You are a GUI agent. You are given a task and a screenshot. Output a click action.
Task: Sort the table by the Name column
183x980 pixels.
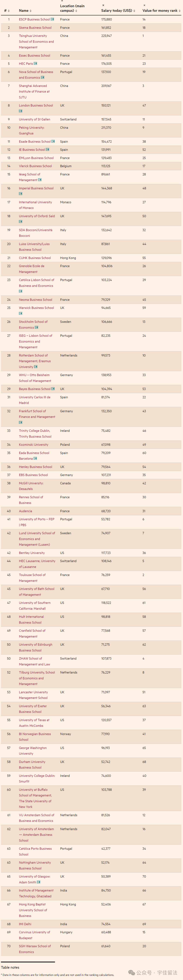click(x=25, y=11)
